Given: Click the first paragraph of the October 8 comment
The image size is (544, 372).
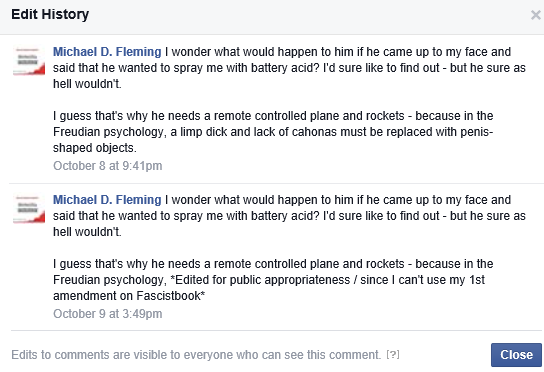Looking at the screenshot, I should coord(289,68).
